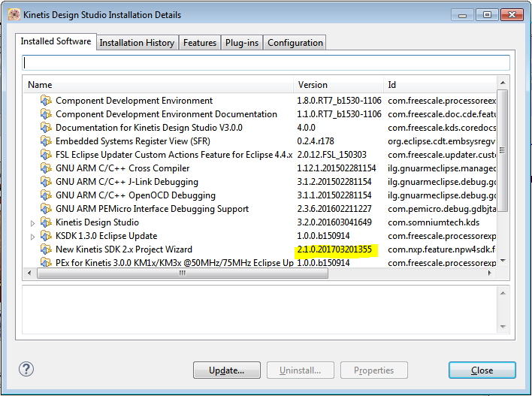This screenshot has width=532, height=396.
Task: Click the icon beside FSL Eclipse Updater Custom Actions
Action: 46,155
